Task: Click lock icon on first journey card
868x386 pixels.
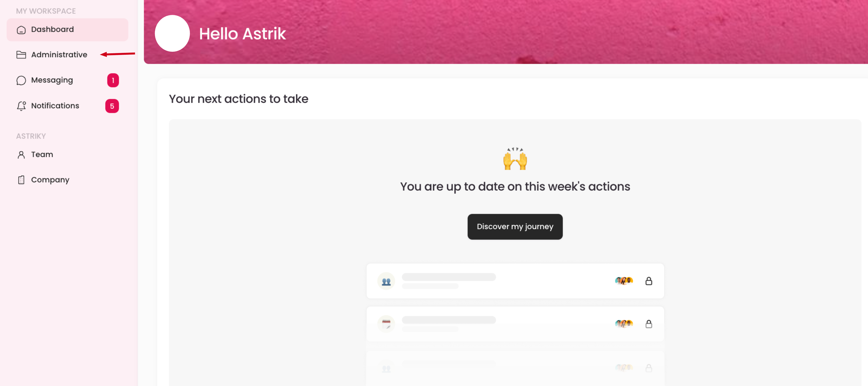Action: [x=648, y=281]
